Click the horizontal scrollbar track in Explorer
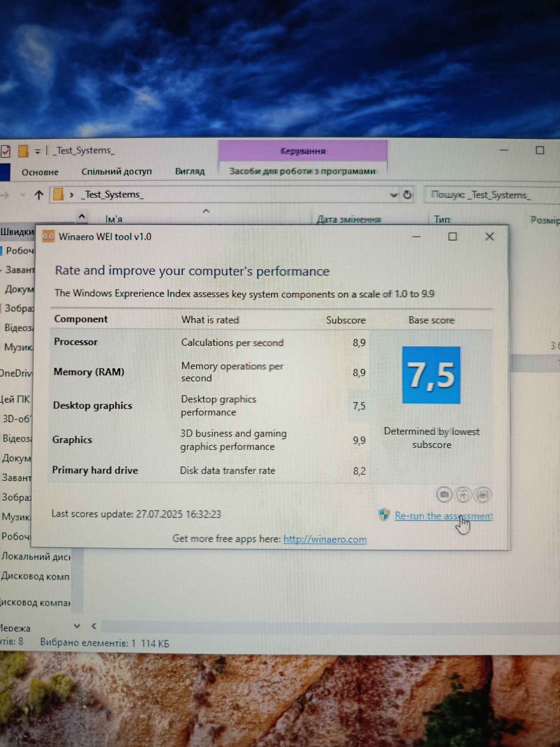 click(330, 627)
